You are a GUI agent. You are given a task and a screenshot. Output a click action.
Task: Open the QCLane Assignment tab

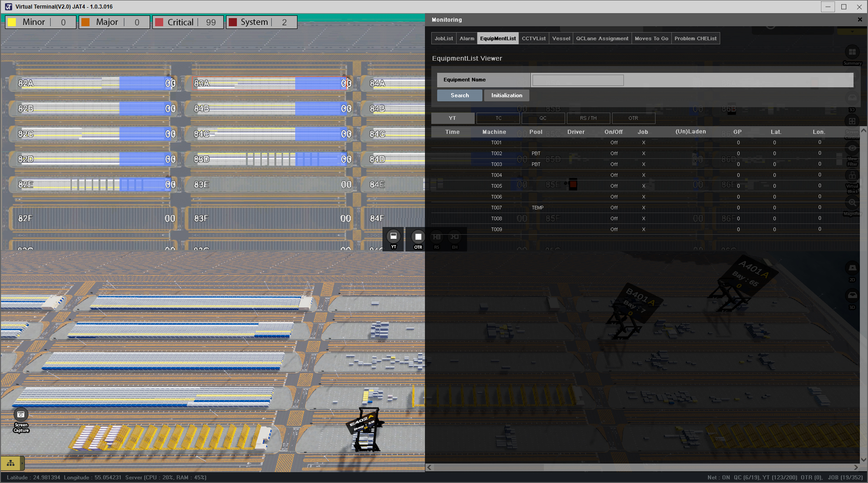[602, 38]
